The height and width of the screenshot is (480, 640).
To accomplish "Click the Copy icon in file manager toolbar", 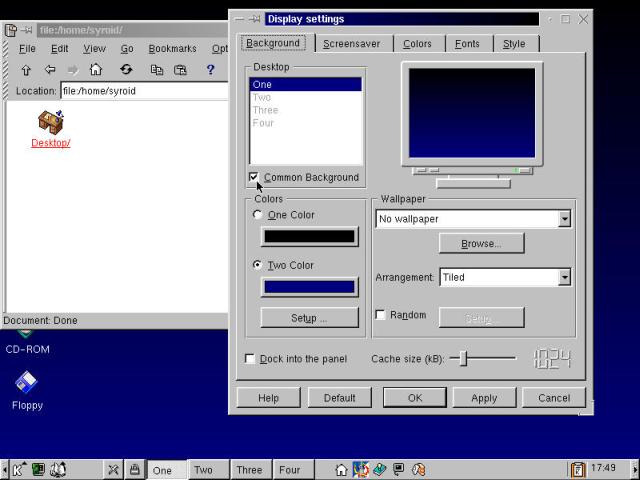I will click(157, 70).
